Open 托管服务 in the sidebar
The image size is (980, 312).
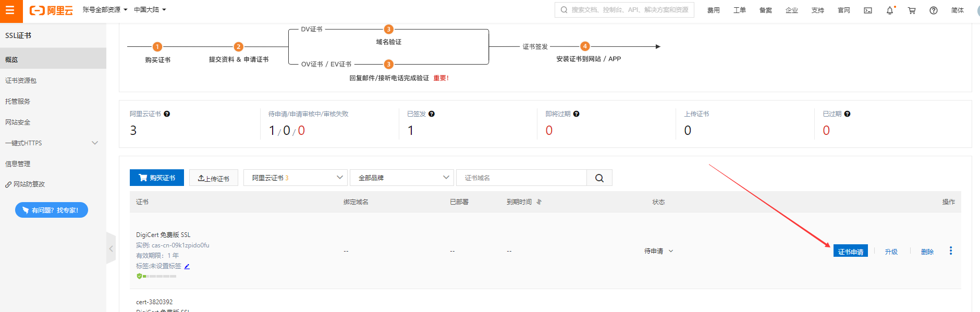tap(18, 102)
